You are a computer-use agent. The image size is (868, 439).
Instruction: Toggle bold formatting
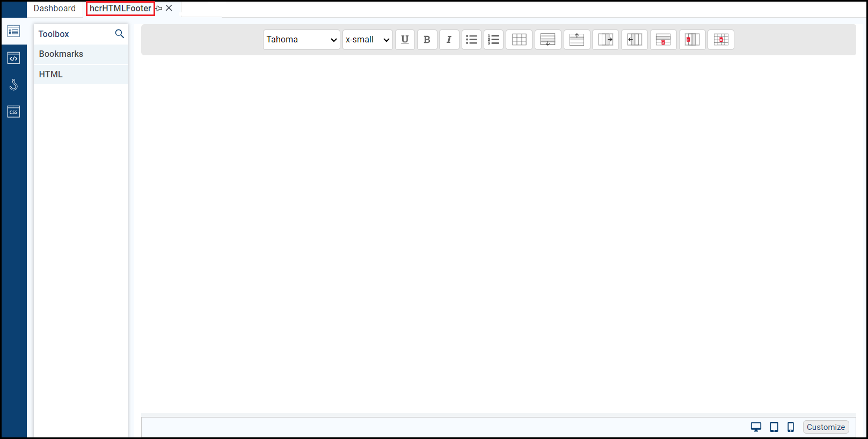(427, 40)
